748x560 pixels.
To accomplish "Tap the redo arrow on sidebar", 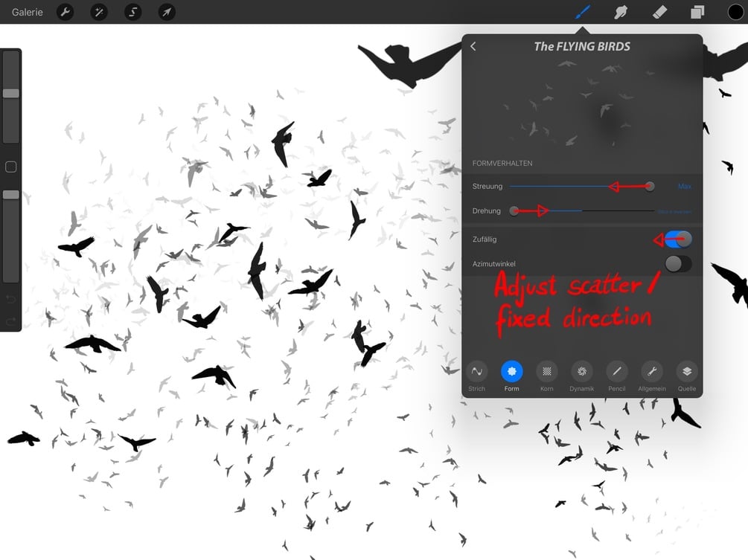I will [10, 322].
